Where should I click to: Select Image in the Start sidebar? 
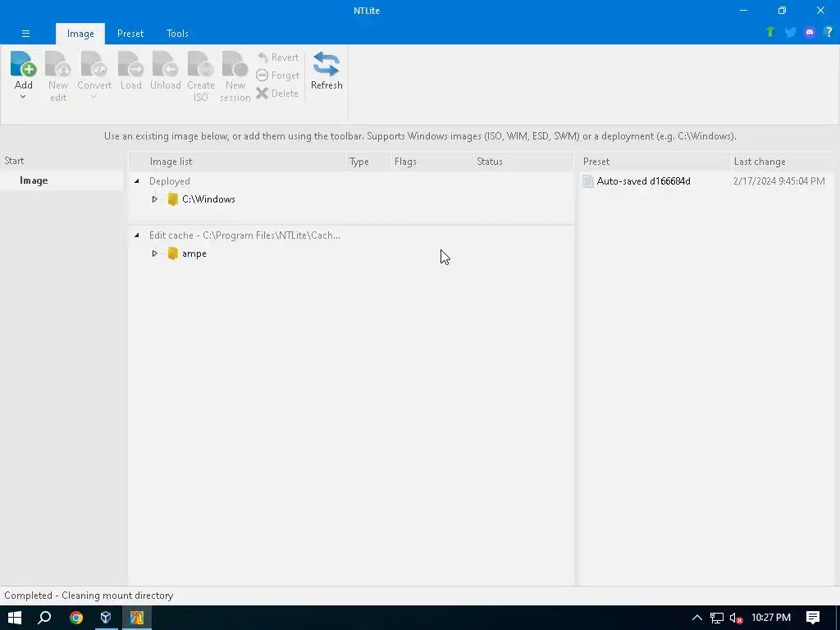[x=62, y=180]
